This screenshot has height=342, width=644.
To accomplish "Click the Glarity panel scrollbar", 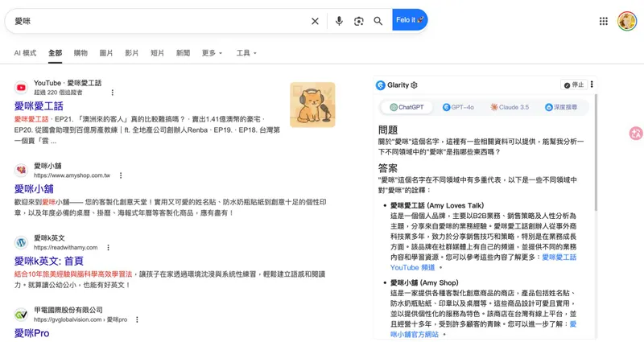I will pos(596,152).
